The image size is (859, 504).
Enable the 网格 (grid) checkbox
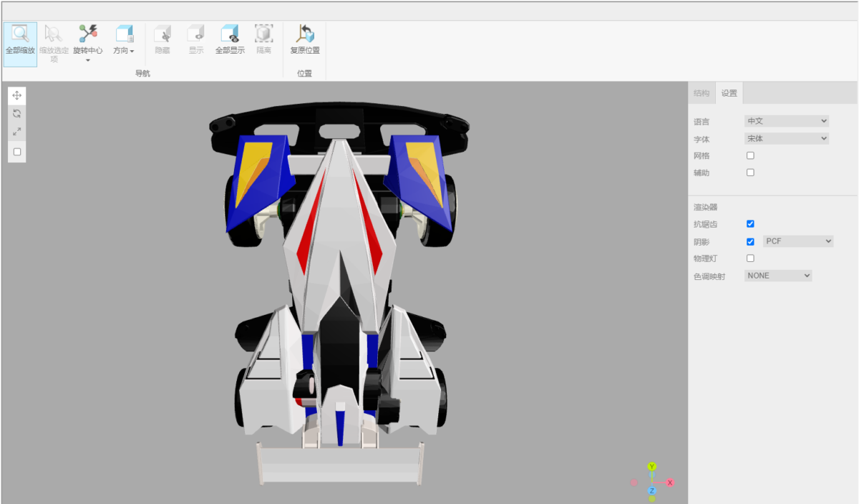(x=750, y=155)
